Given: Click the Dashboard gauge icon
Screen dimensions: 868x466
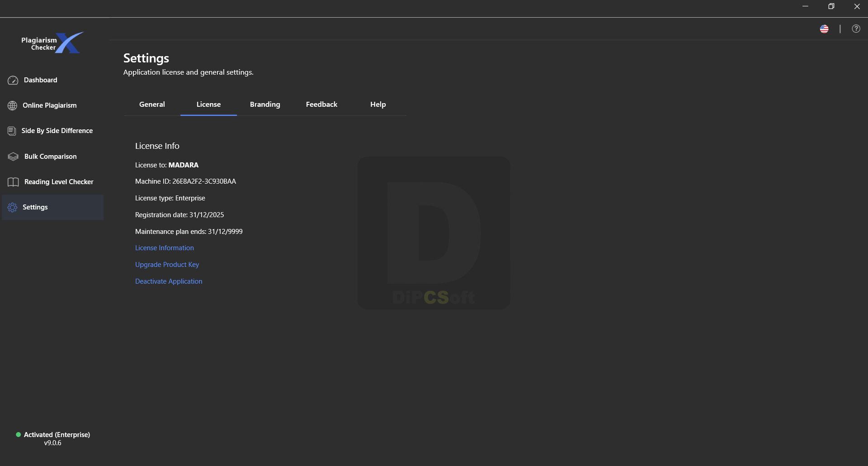Looking at the screenshot, I should 13,80.
